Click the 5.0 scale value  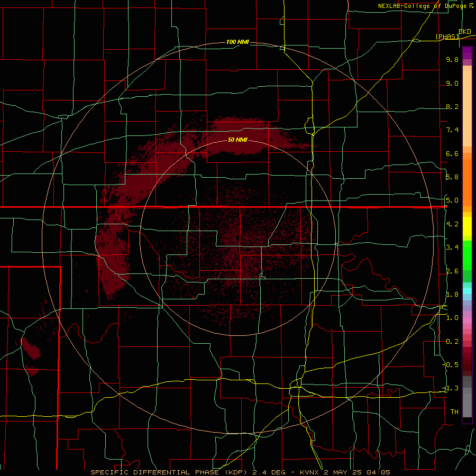click(452, 200)
